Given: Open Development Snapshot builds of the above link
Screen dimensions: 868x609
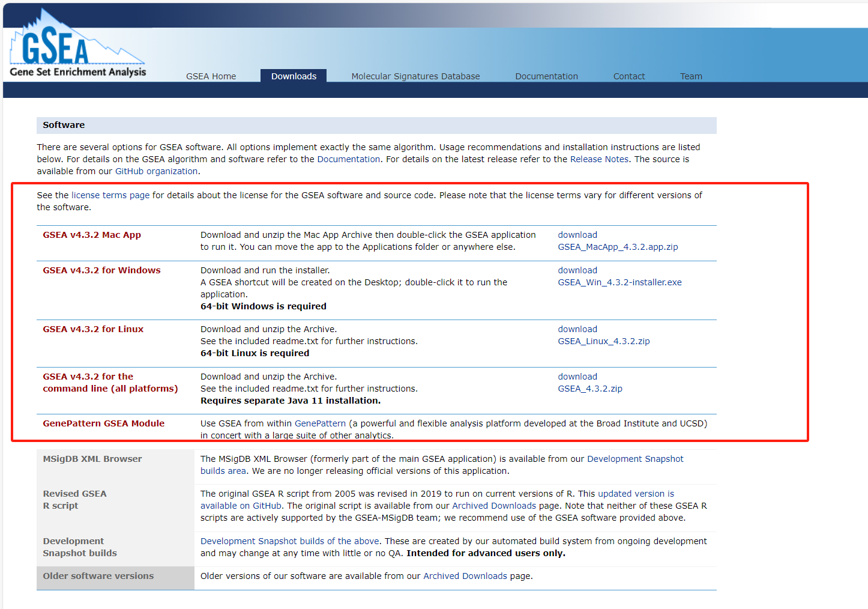Looking at the screenshot, I should tap(290, 541).
